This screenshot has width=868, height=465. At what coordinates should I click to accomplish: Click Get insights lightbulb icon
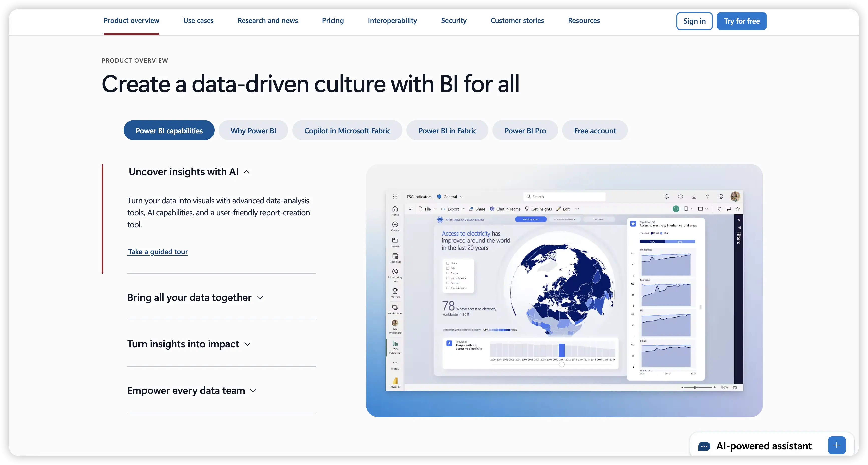(x=527, y=209)
